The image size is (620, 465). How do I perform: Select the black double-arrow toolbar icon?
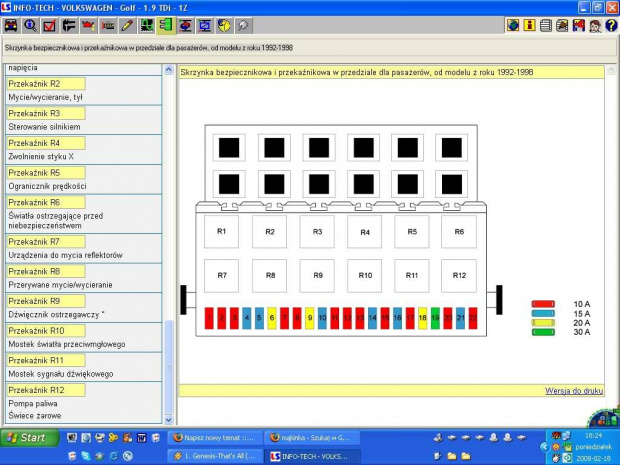click(x=69, y=26)
